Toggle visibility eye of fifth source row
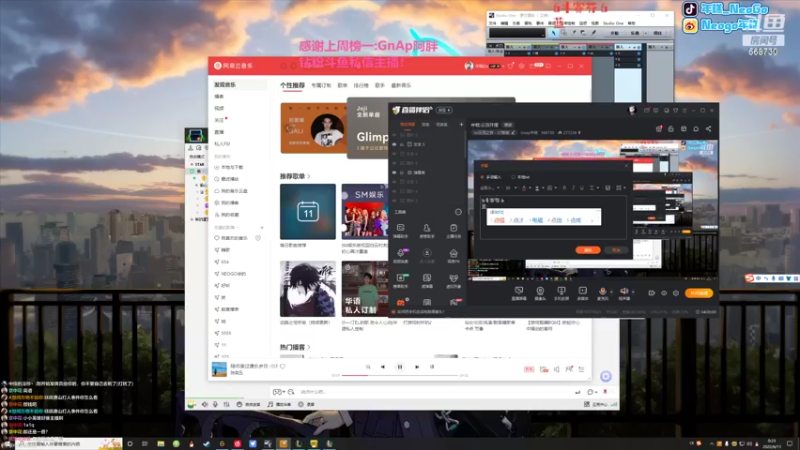 pyautogui.click(x=394, y=172)
